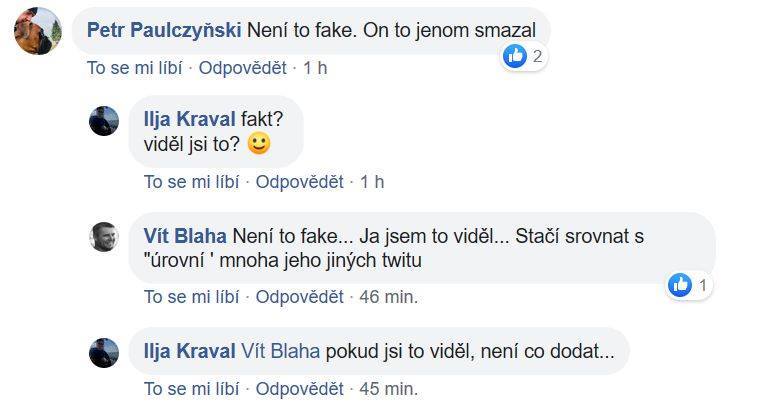This screenshot has width=764, height=415.
Task: Reply to Vít Blaha's comment
Action: pyautogui.click(x=300, y=297)
